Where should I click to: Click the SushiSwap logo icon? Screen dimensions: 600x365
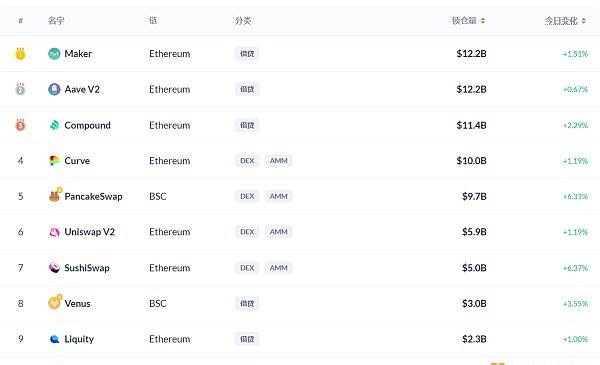tap(54, 268)
